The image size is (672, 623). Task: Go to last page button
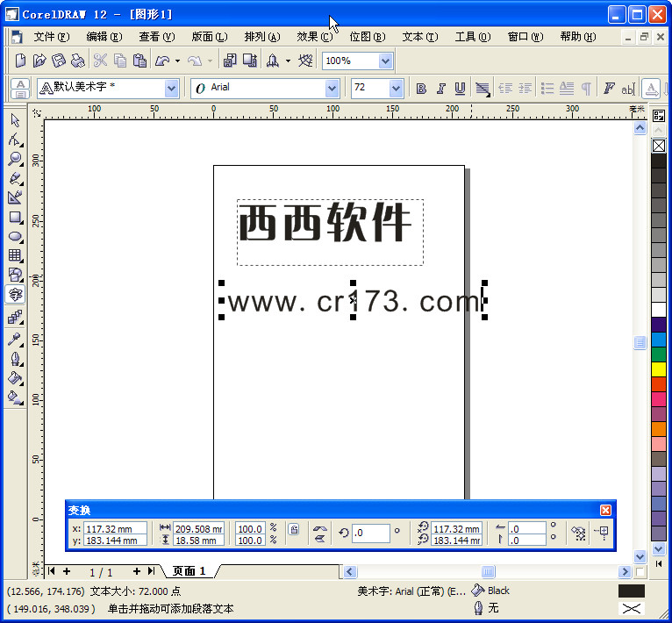151,571
